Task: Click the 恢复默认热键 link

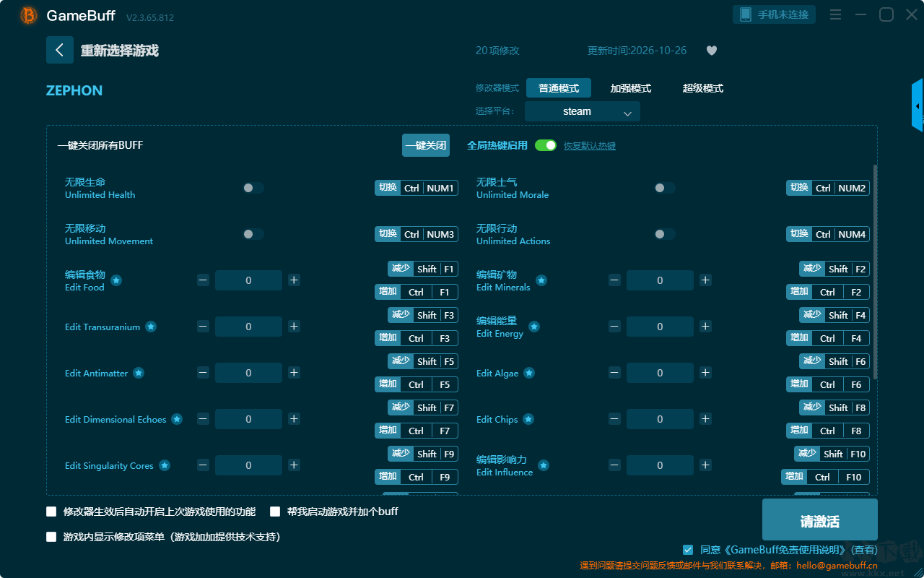Action: pyautogui.click(x=590, y=146)
